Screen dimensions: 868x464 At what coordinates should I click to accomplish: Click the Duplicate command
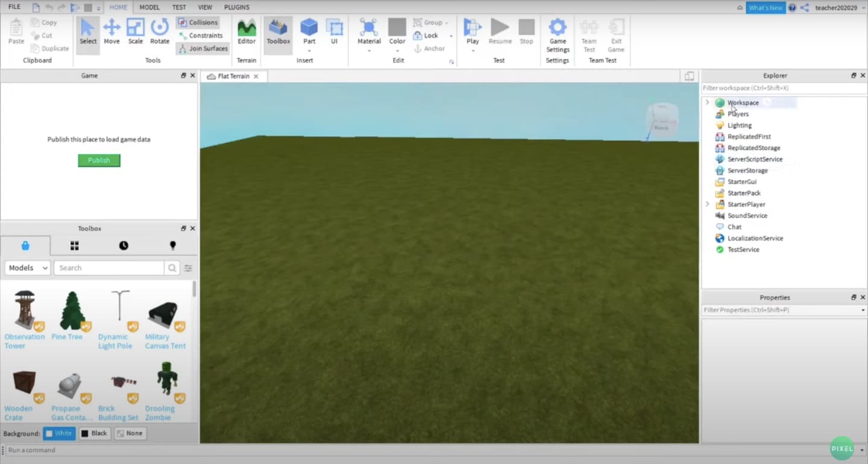point(50,48)
